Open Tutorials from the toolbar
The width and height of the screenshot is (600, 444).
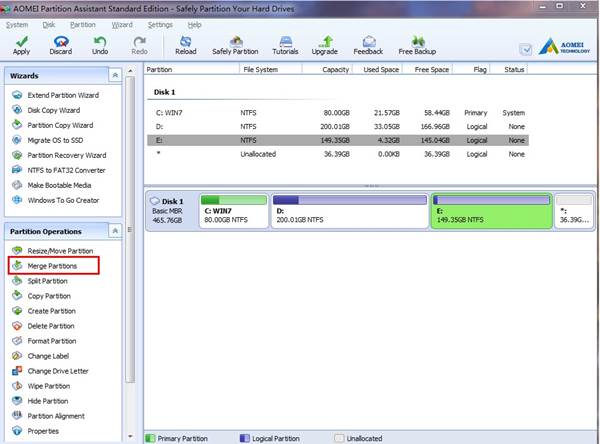pyautogui.click(x=285, y=46)
